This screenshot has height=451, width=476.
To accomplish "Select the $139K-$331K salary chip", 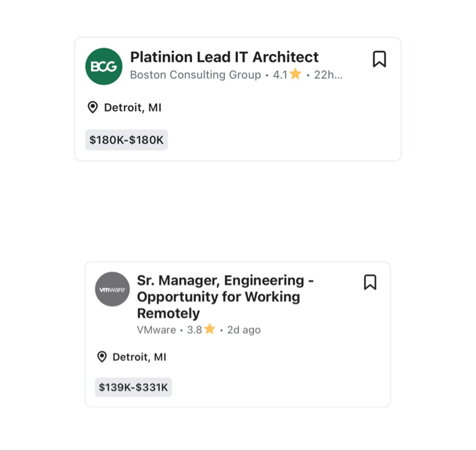I will [133, 387].
